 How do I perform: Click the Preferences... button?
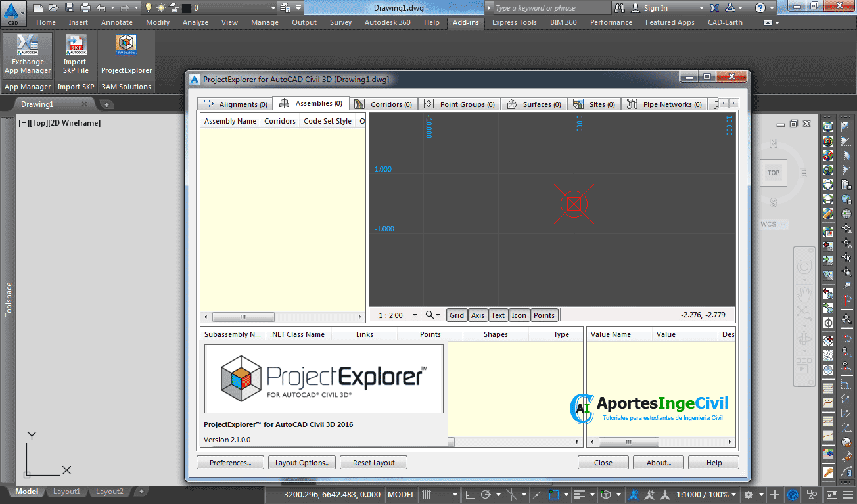click(x=230, y=463)
